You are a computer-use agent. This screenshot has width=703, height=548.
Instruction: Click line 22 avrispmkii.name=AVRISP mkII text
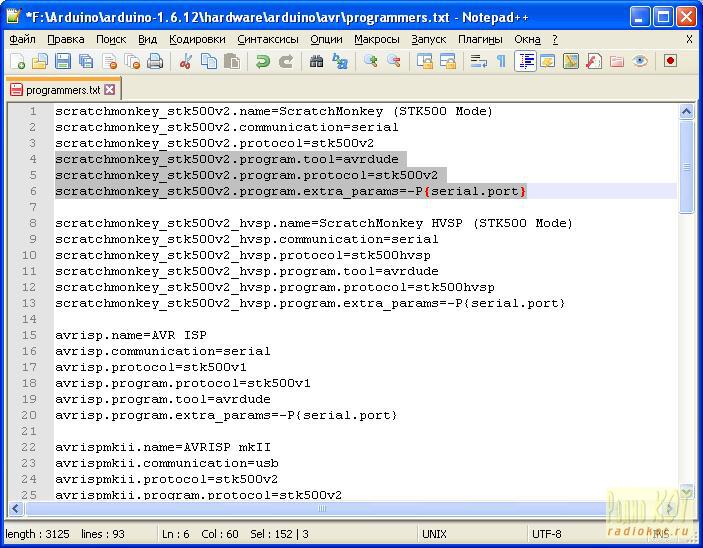[163, 447]
